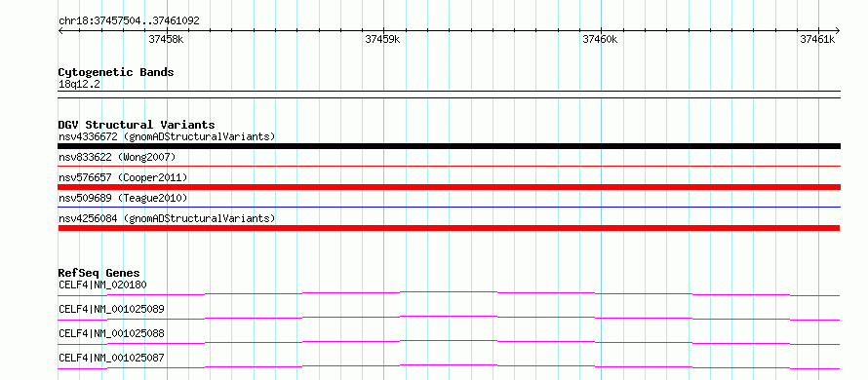Click the black bar of nsv4336672
Image resolution: width=868 pixels, height=380 pixels.
pyautogui.click(x=449, y=146)
